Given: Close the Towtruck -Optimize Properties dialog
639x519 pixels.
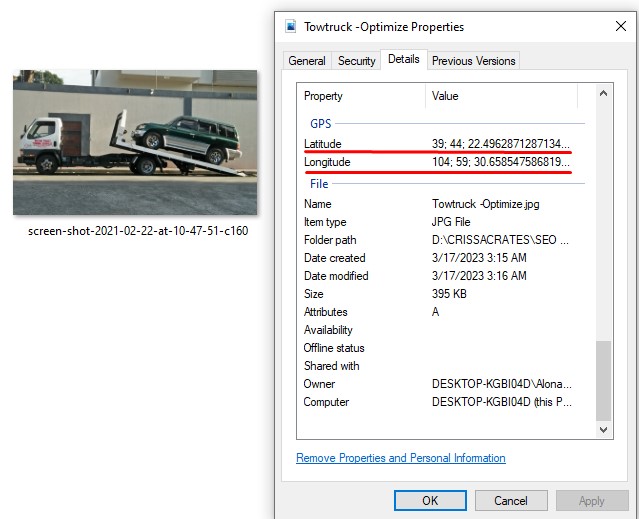Looking at the screenshot, I should pyautogui.click(x=621, y=26).
